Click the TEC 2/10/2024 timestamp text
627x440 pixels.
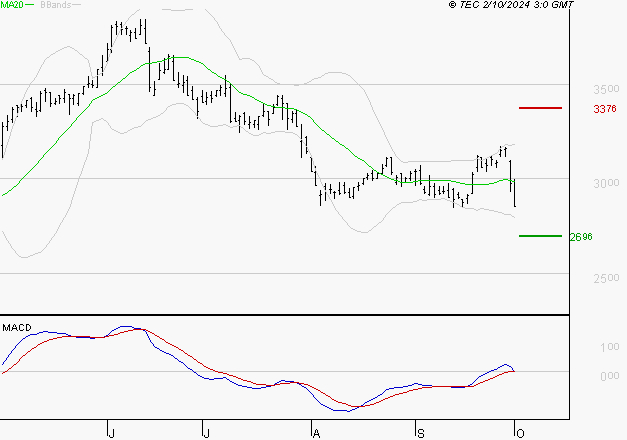511,5
